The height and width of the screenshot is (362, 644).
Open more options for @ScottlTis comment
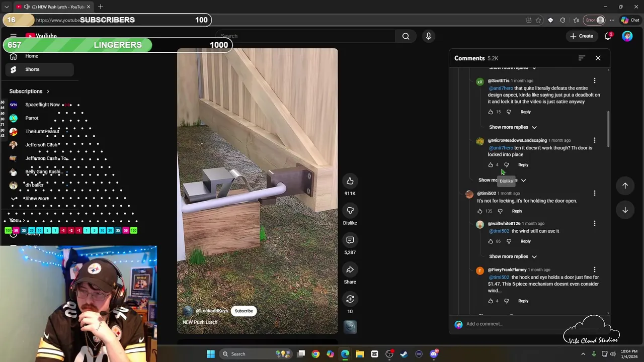click(x=594, y=80)
